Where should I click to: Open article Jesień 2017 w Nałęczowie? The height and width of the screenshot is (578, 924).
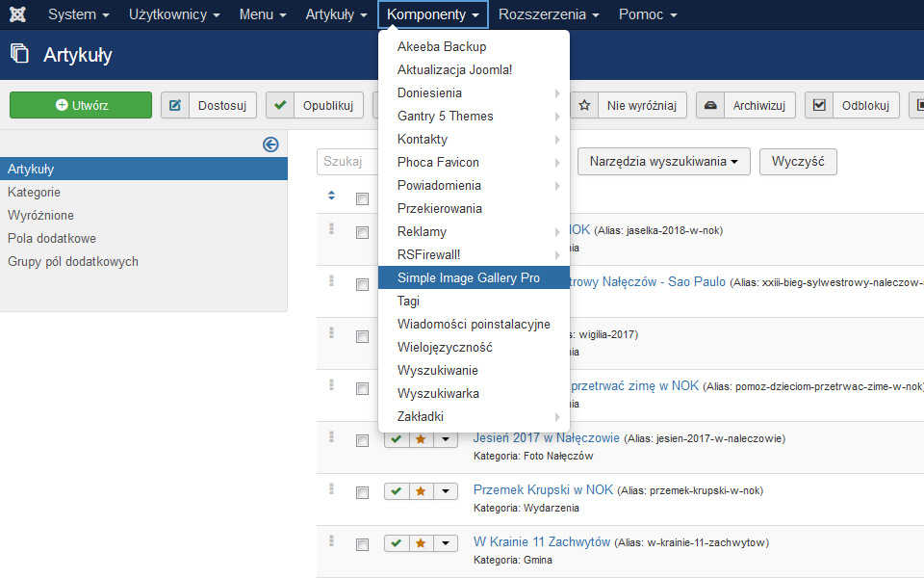point(547,437)
